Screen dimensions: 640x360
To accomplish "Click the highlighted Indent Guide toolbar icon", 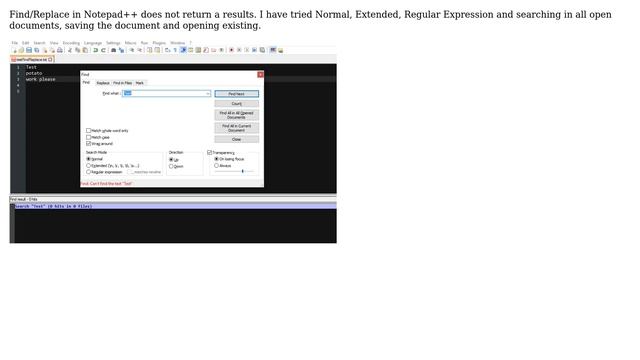I will point(183,50).
